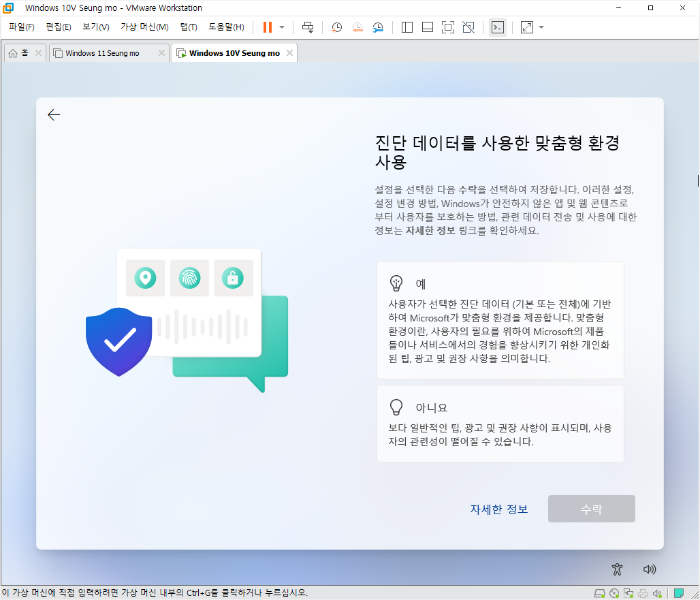Open the 자세한 정보 link

coord(499,509)
